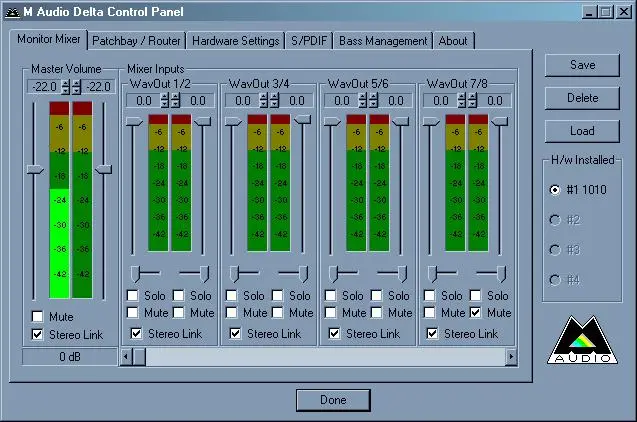
Task: Click WavOut 3/4 right volume fader handle
Action: pos(302,119)
